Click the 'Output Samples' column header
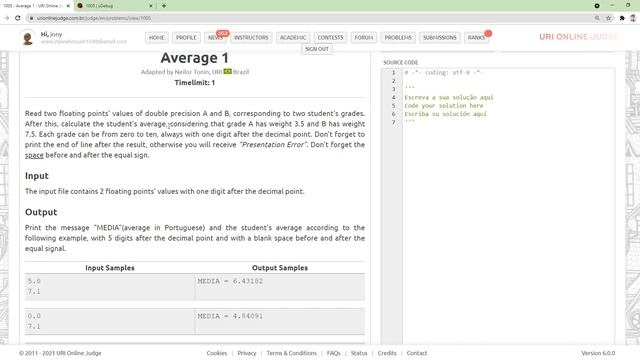This screenshot has width=640, height=360. tap(280, 268)
